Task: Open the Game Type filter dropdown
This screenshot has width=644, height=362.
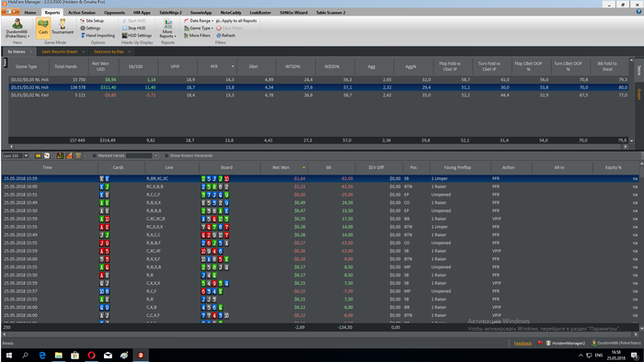Action: tap(199, 28)
